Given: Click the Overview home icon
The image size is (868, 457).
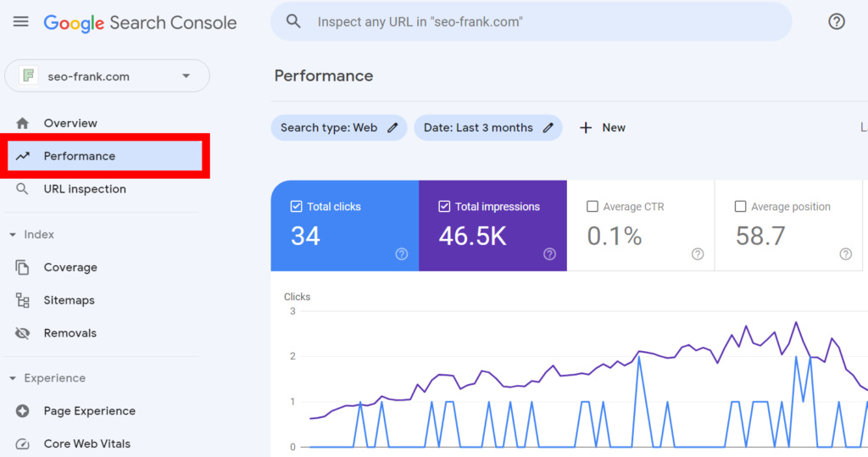Looking at the screenshot, I should [x=22, y=123].
